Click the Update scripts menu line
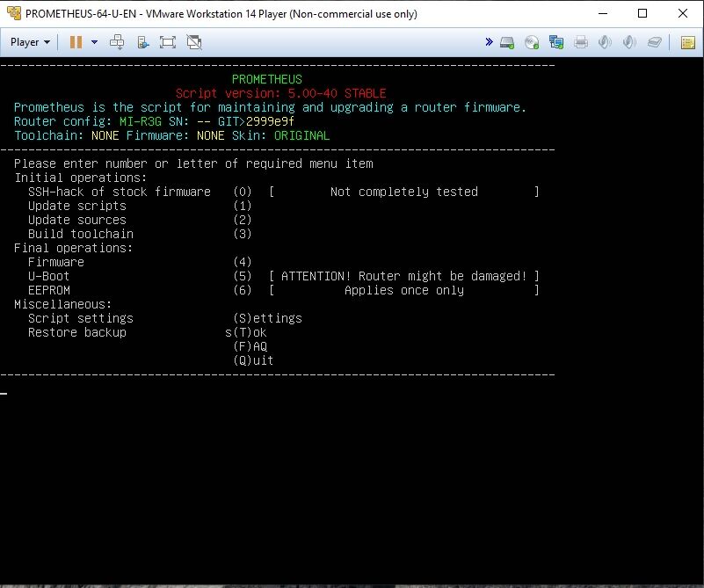Image resolution: width=704 pixels, height=588 pixels. tap(140, 206)
